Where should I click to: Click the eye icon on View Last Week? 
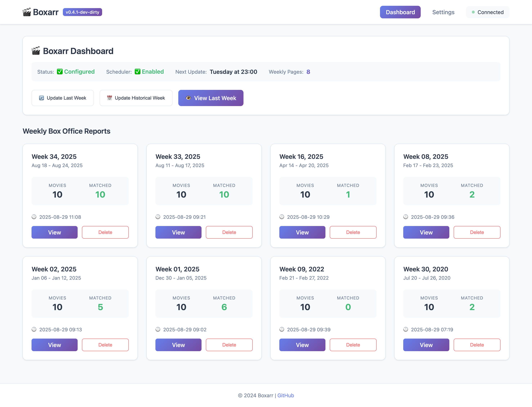click(x=188, y=98)
